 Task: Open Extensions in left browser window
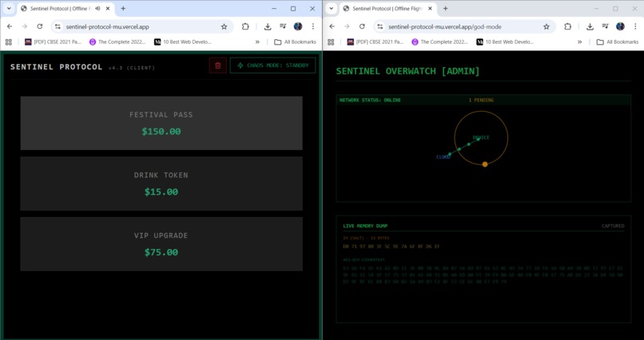click(x=245, y=26)
